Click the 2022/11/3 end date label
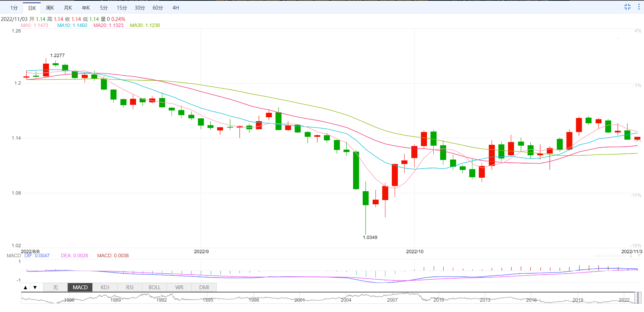The width and height of the screenshot is (644, 312). click(x=632, y=252)
